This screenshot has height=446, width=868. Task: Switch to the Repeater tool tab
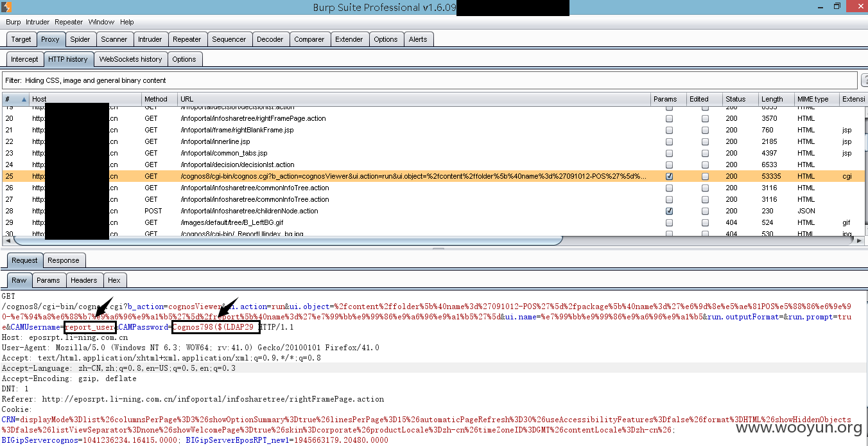(x=187, y=39)
